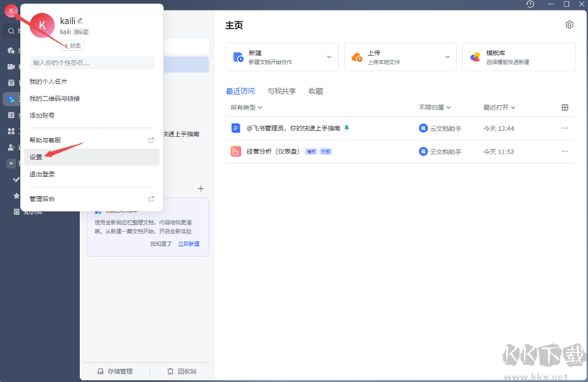Open more options for 经营分析 document
This screenshot has width=588, height=382.
(564, 151)
